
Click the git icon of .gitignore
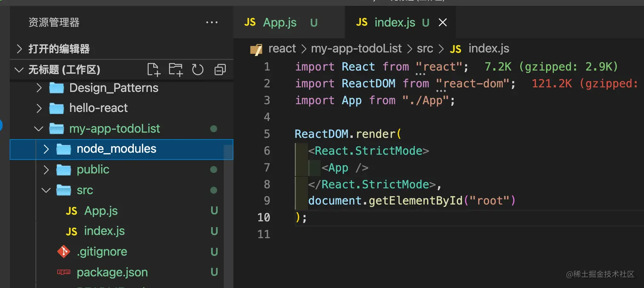[x=63, y=252]
